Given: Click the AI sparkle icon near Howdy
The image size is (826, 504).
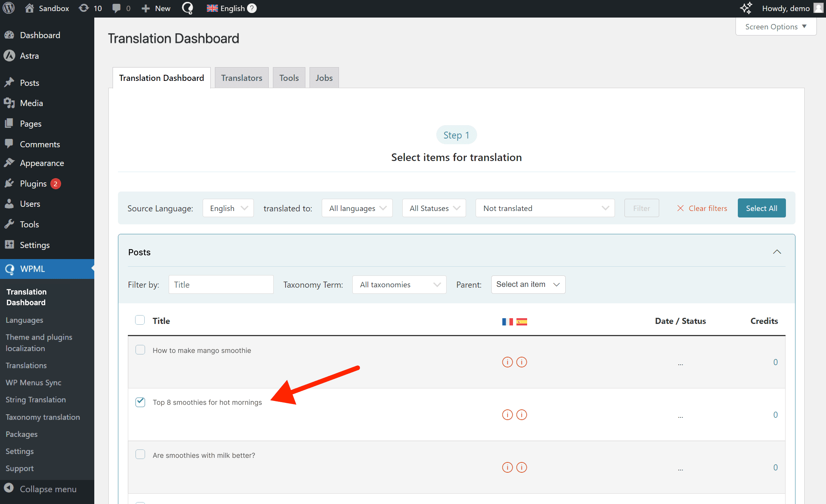Looking at the screenshot, I should pyautogui.click(x=746, y=8).
